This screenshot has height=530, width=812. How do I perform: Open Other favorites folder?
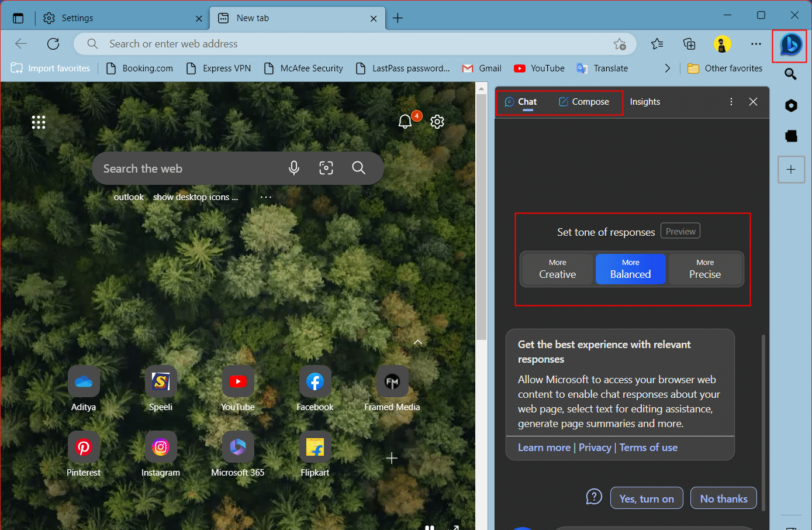tap(725, 68)
